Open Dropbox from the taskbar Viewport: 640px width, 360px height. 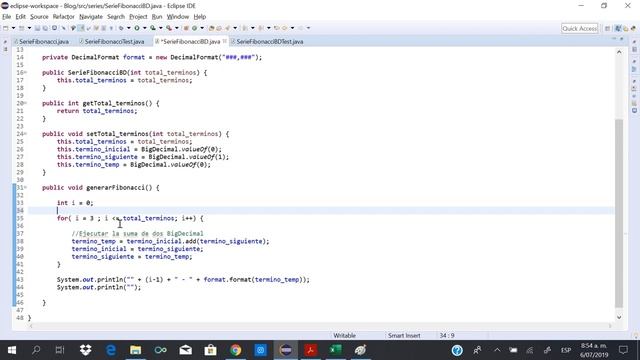coord(86,350)
